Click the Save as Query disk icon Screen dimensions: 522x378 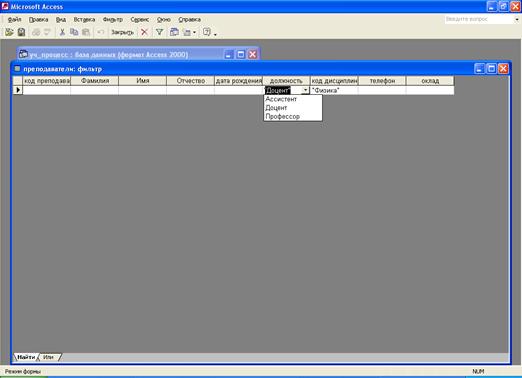click(21, 32)
